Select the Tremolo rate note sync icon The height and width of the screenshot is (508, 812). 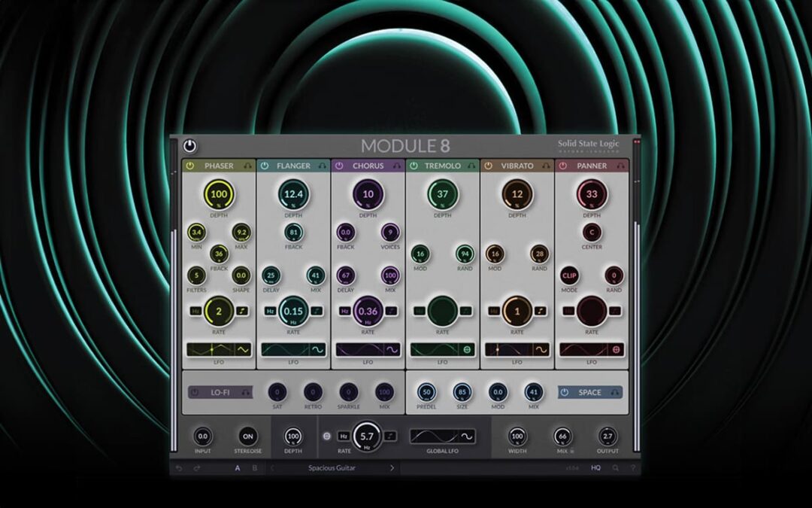pos(465,311)
